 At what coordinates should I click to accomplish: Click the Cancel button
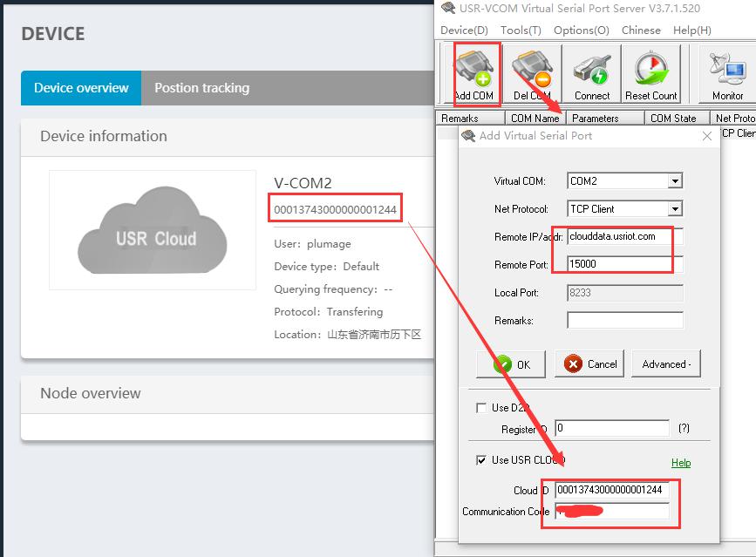coord(589,364)
